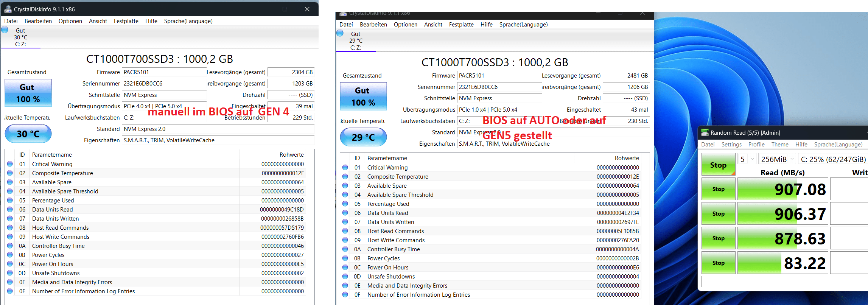The image size is (868, 305).
Task: Click Stop button beside 906.37 result
Action: click(x=718, y=214)
